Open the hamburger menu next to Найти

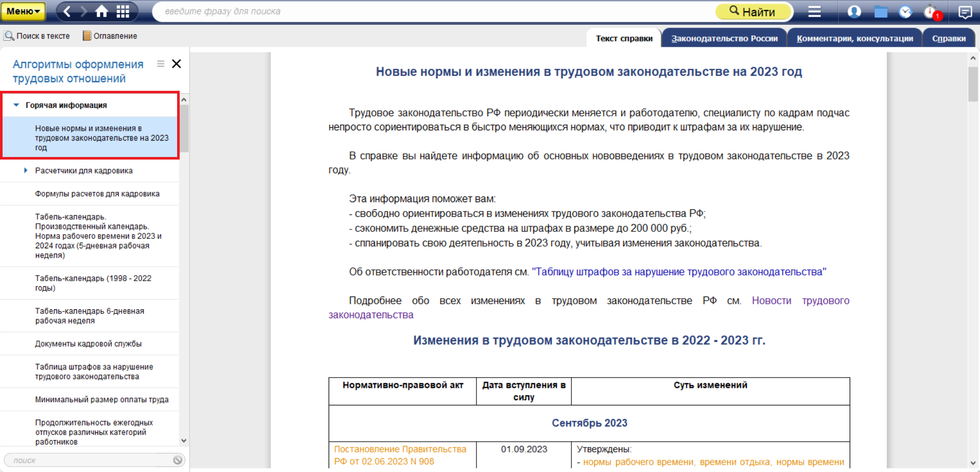point(814,11)
